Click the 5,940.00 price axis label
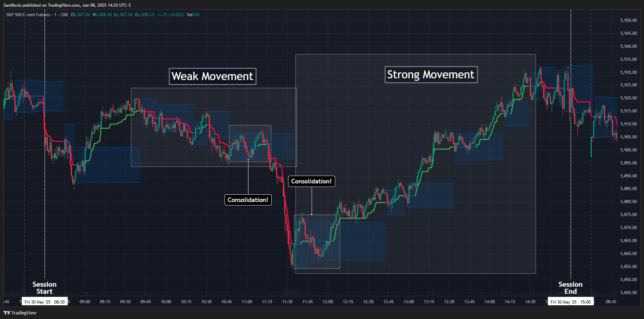 629,46
